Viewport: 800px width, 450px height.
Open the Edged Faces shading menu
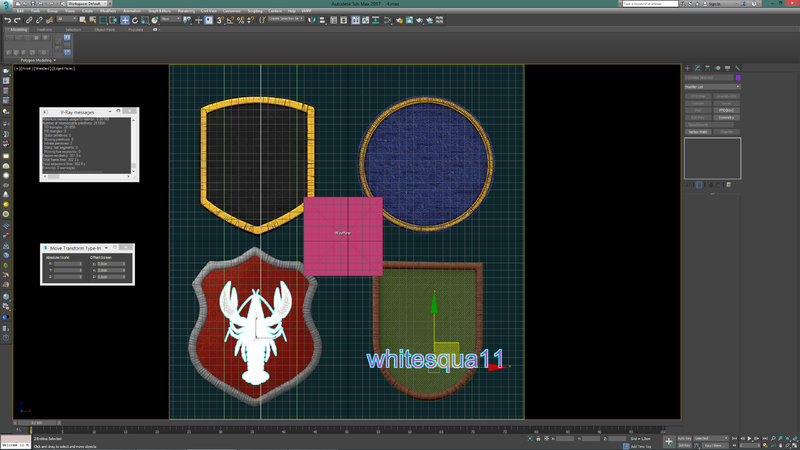[64, 68]
